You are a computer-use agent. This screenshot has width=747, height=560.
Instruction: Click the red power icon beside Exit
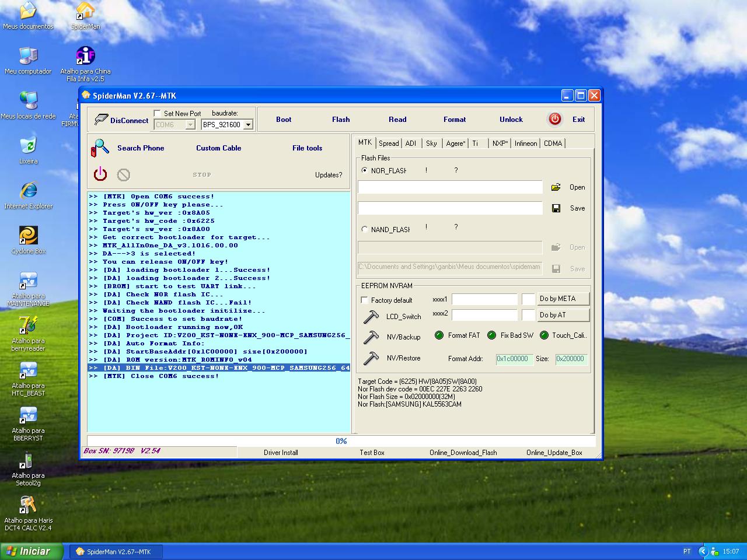[x=554, y=119]
